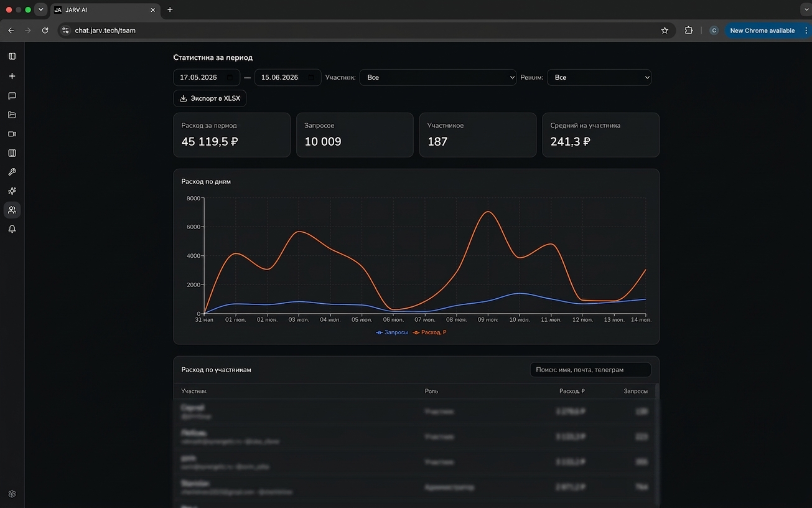Toggle the sidebar panel icon
Viewport: 812px width, 508px height.
12,57
